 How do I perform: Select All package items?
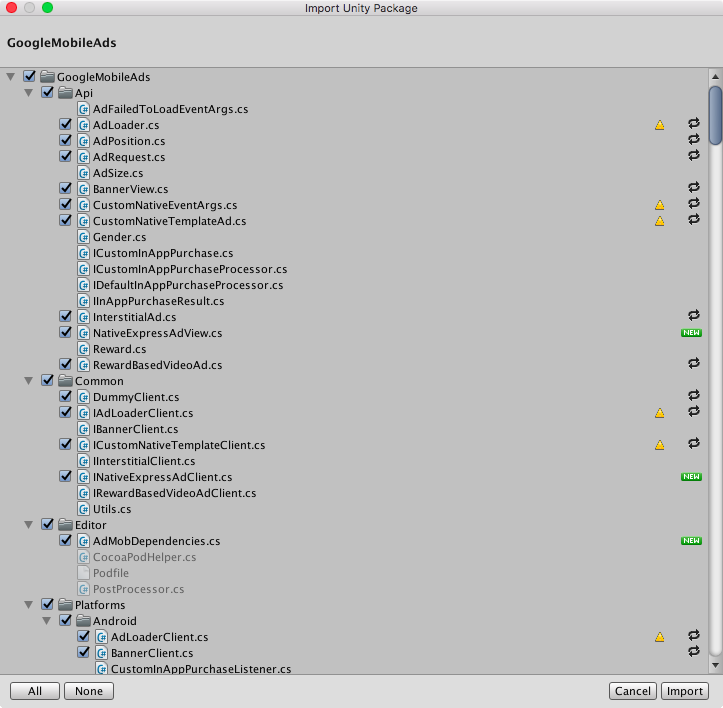coord(35,691)
